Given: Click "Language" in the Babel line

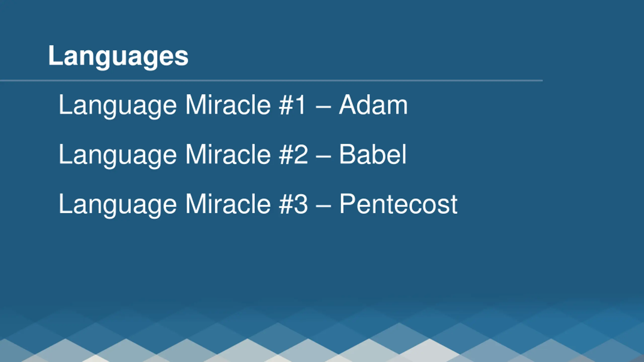Looking at the screenshot, I should [x=118, y=156].
